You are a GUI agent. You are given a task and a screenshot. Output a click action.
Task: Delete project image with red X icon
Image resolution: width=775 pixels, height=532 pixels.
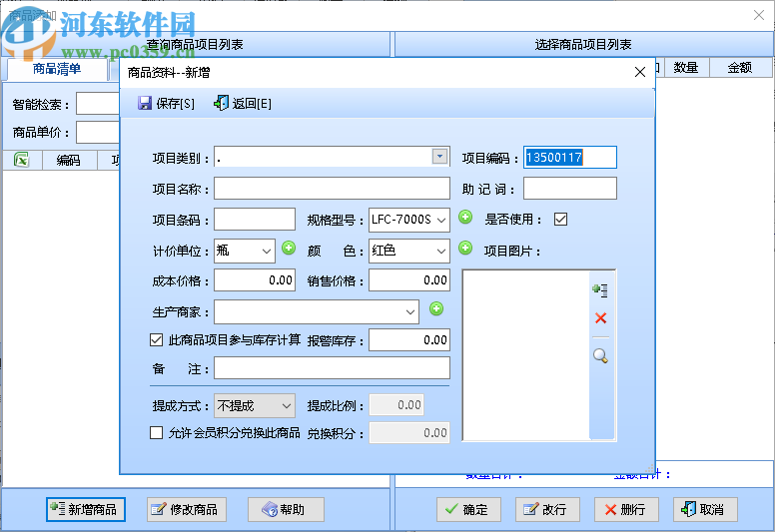[600, 318]
